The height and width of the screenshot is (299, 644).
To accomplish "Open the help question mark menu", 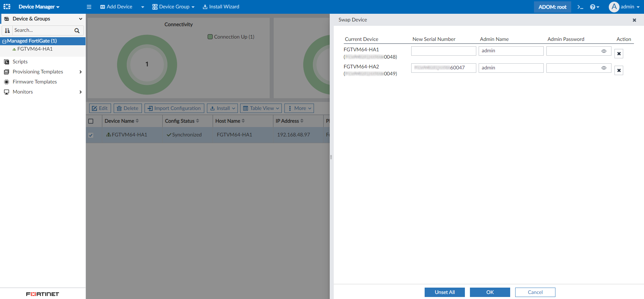I will 594,7.
